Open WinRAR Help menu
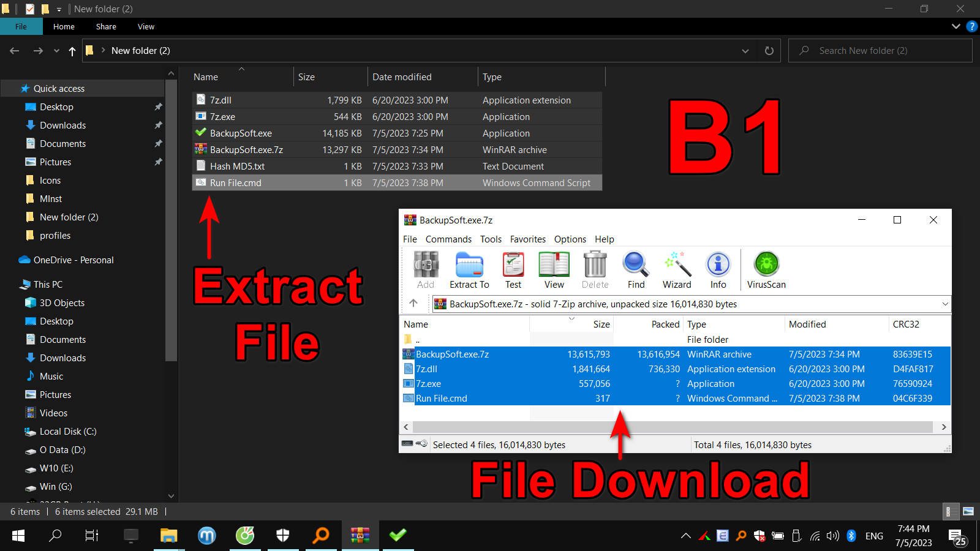The width and height of the screenshot is (980, 551). [x=605, y=239]
